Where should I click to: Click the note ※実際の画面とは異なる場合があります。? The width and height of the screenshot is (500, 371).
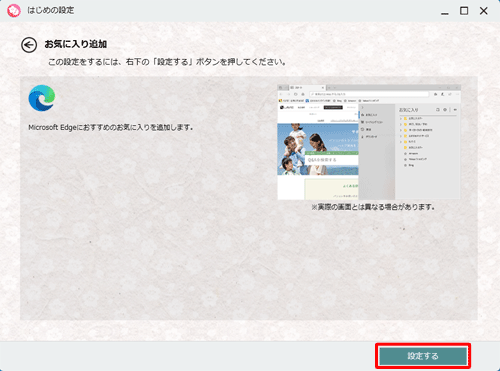coord(373,207)
